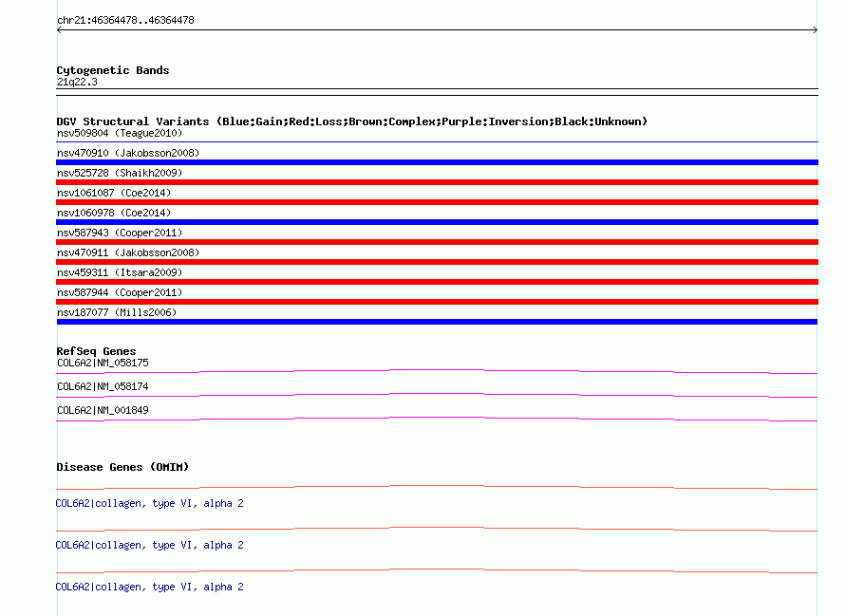The height and width of the screenshot is (616, 845).
Task: Click the nsv187077 Mills2006 blue bar
Action: (437, 322)
